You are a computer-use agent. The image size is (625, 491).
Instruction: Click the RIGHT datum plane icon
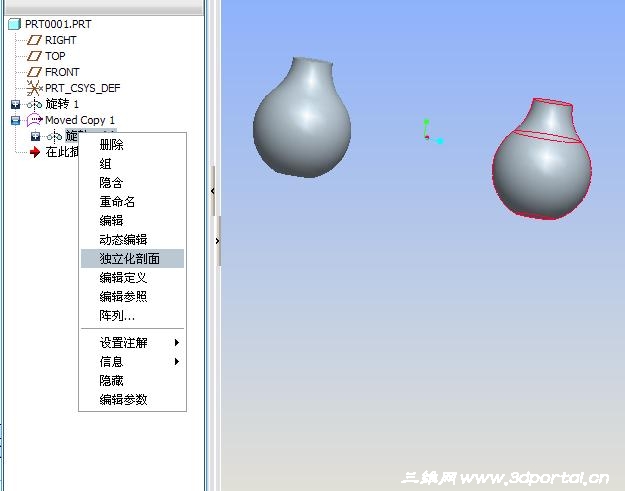click(34, 40)
